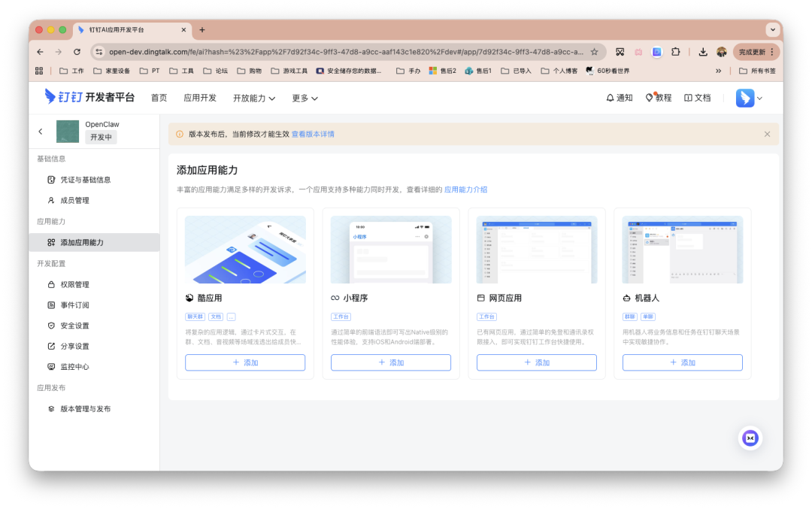Open the 通知 bell icon
Viewport: 812px width, 509px height.
[x=610, y=97]
